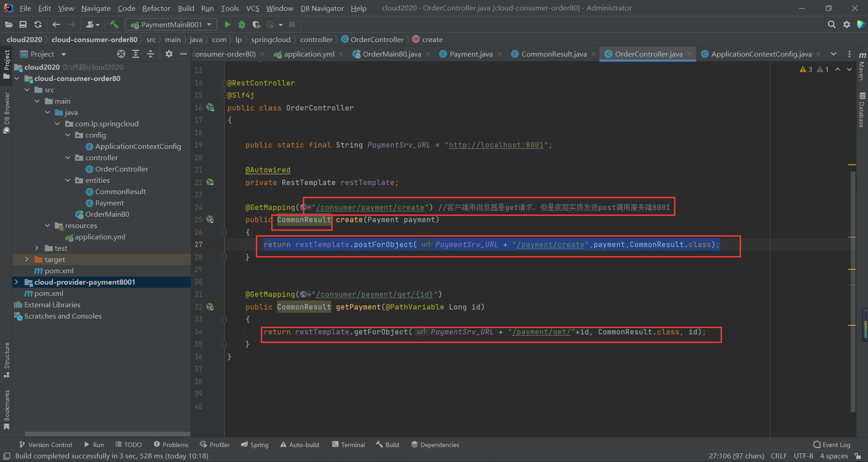This screenshot has width=868, height=462.
Task: Collapse all nodes in Project panel
Action: tap(151, 54)
